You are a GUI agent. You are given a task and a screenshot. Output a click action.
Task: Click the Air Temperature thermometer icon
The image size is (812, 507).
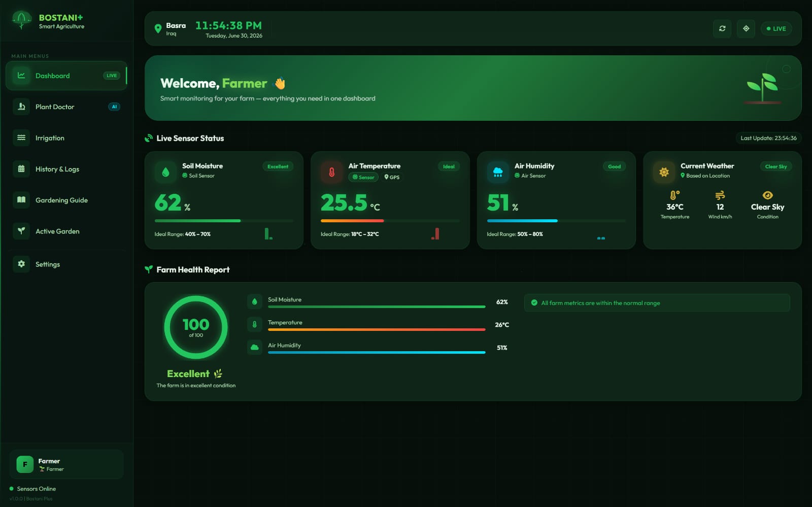331,172
